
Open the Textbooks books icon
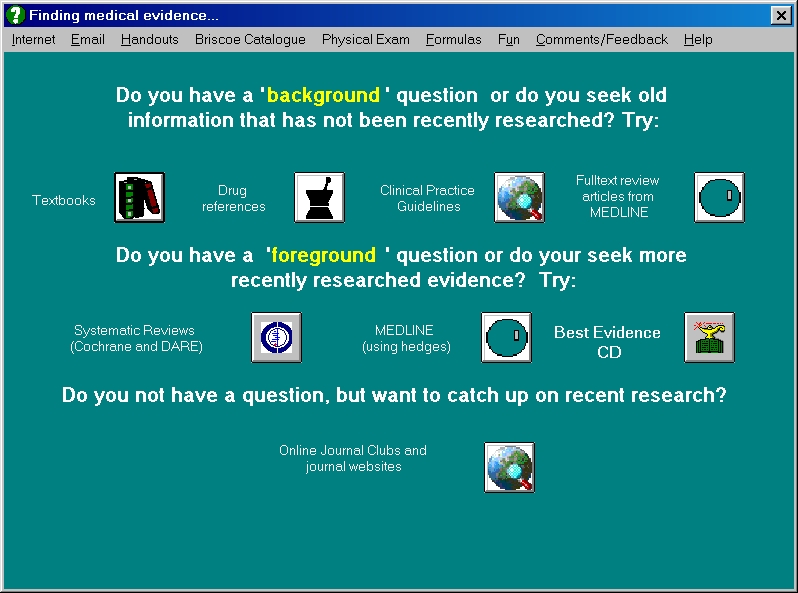coord(139,197)
